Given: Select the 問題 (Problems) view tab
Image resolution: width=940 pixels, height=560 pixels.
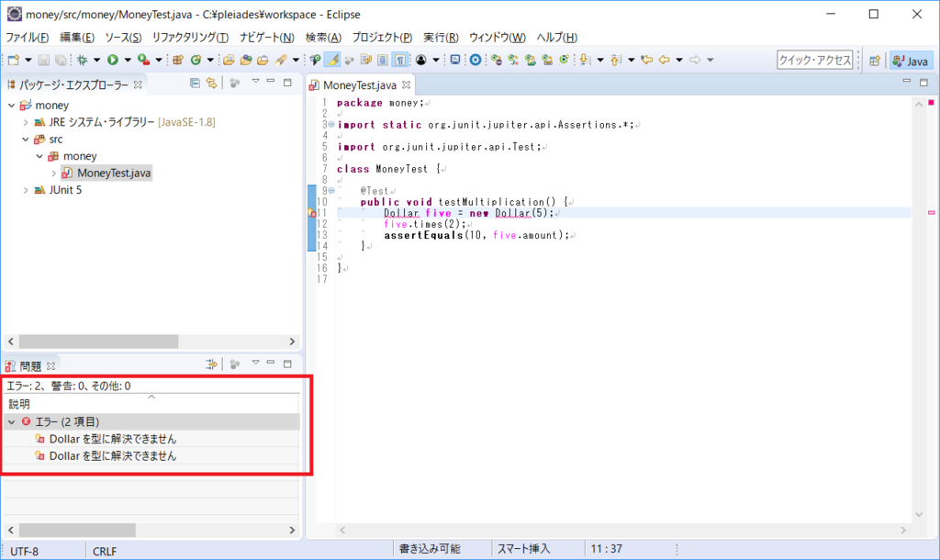Looking at the screenshot, I should (30, 365).
